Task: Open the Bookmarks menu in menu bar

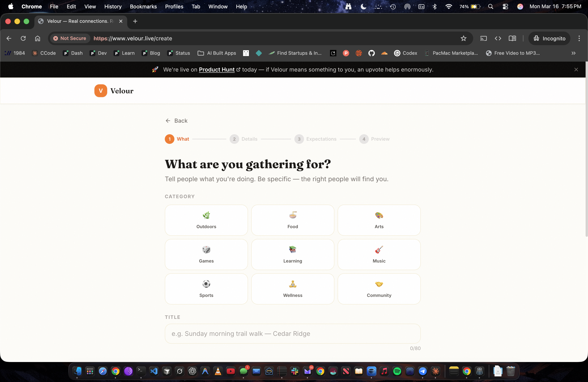Action: click(x=143, y=6)
